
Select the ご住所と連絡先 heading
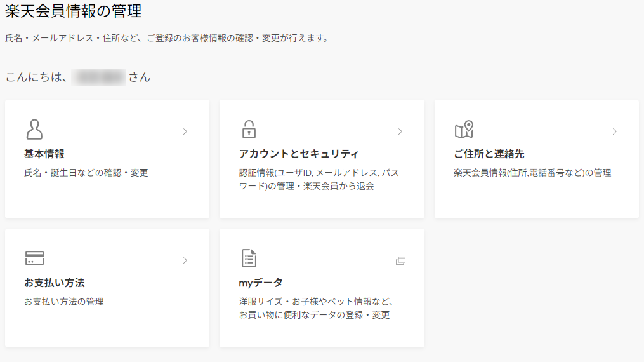coord(489,154)
